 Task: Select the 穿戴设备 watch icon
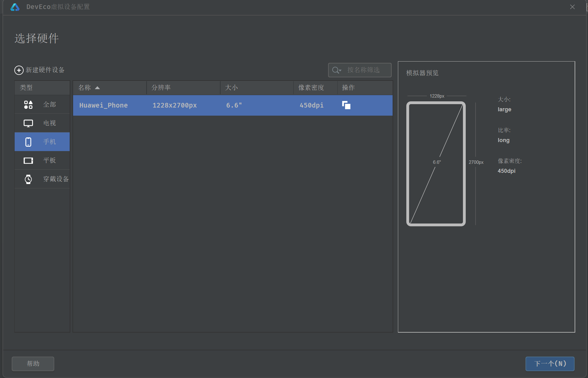coord(28,179)
